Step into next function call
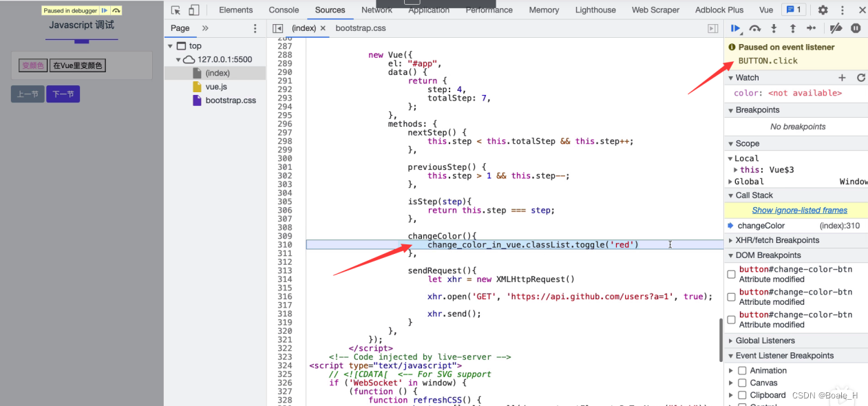 pos(774,28)
